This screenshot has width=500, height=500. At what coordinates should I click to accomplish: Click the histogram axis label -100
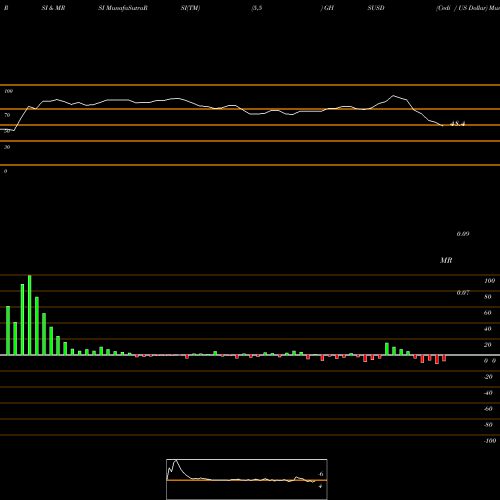coord(490,441)
